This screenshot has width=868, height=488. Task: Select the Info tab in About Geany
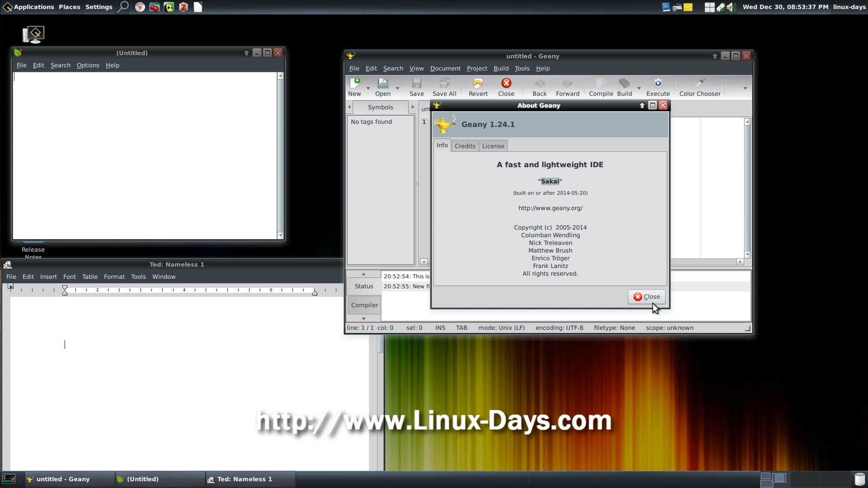442,145
